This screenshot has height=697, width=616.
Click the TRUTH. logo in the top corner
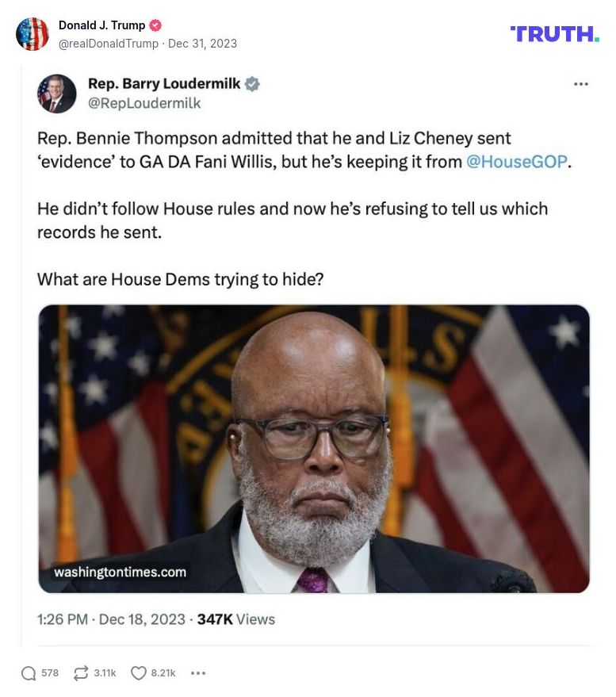[553, 33]
